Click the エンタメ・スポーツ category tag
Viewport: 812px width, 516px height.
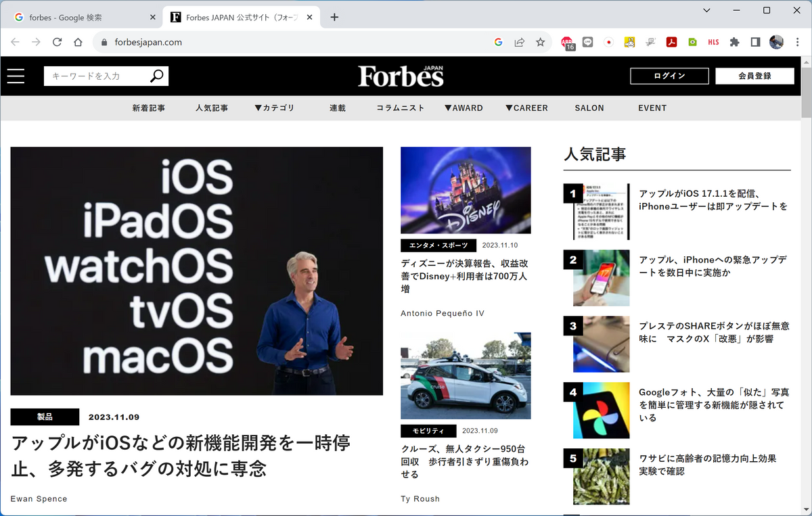coord(438,245)
